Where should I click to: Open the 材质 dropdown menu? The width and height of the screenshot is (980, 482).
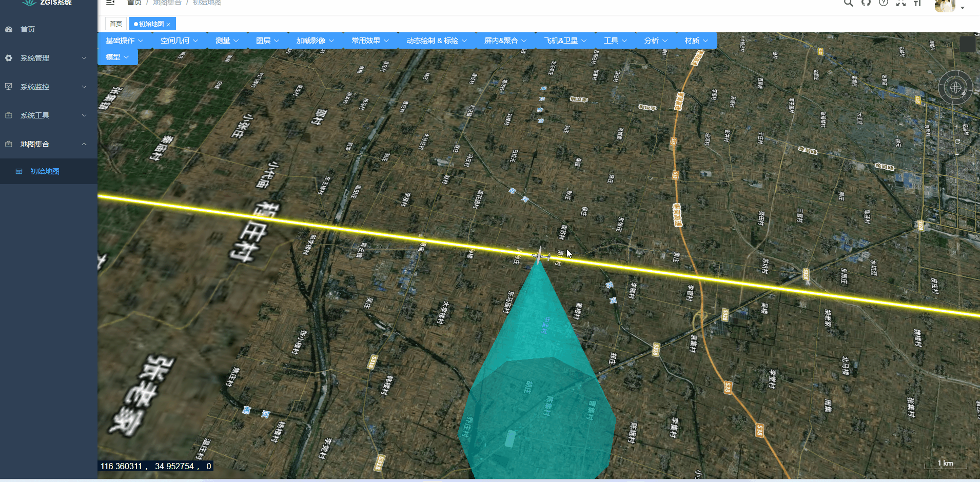(697, 41)
